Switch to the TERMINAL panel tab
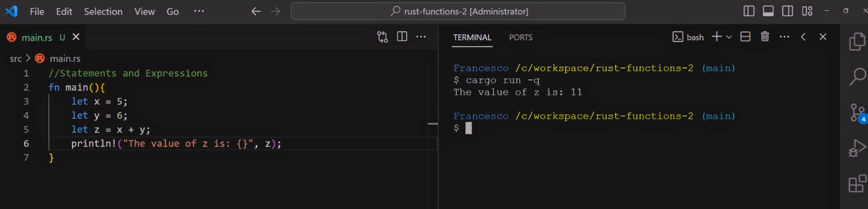Viewport: 868px width, 209px height. 472,37
